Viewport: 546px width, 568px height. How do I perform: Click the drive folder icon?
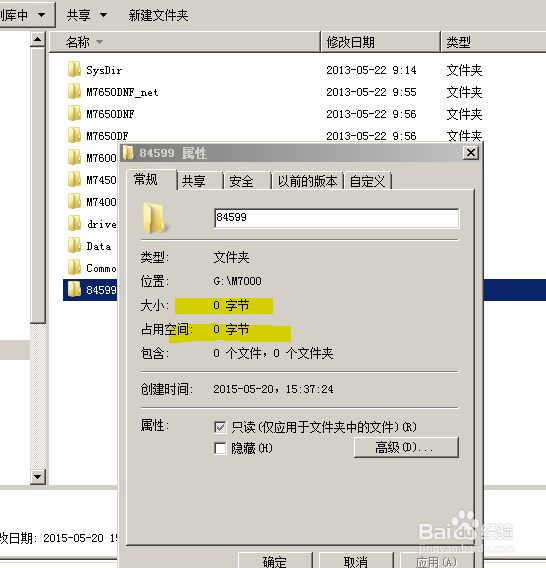tap(74, 224)
